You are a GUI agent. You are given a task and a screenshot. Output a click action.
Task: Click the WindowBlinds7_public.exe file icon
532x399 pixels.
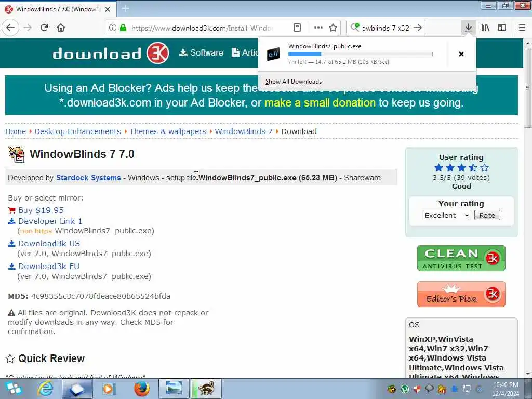[273, 54]
